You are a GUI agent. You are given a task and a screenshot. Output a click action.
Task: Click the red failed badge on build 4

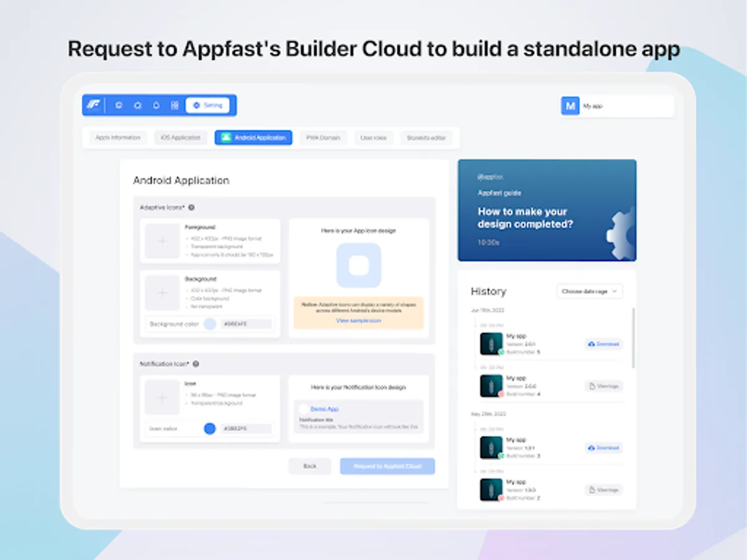pos(501,394)
